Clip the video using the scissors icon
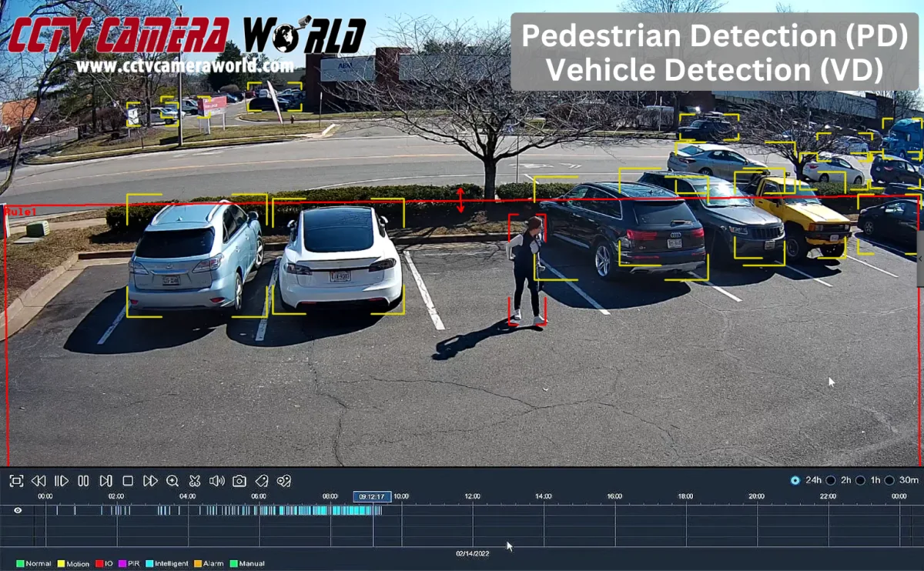 point(195,480)
